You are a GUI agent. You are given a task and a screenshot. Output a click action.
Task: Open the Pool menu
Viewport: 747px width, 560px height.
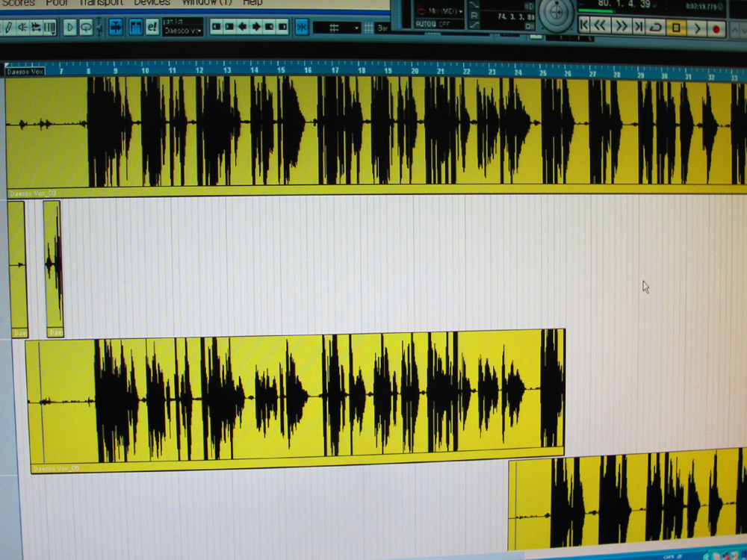click(57, 3)
